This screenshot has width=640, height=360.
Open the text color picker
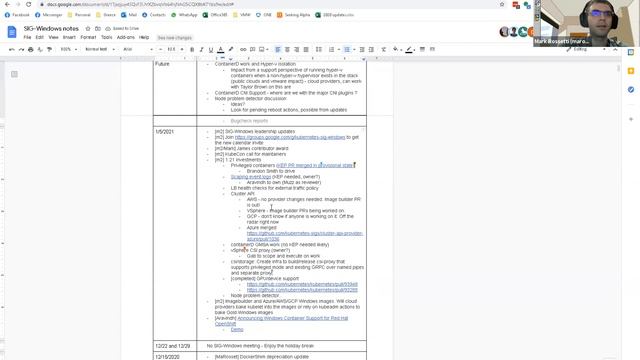coord(220,49)
